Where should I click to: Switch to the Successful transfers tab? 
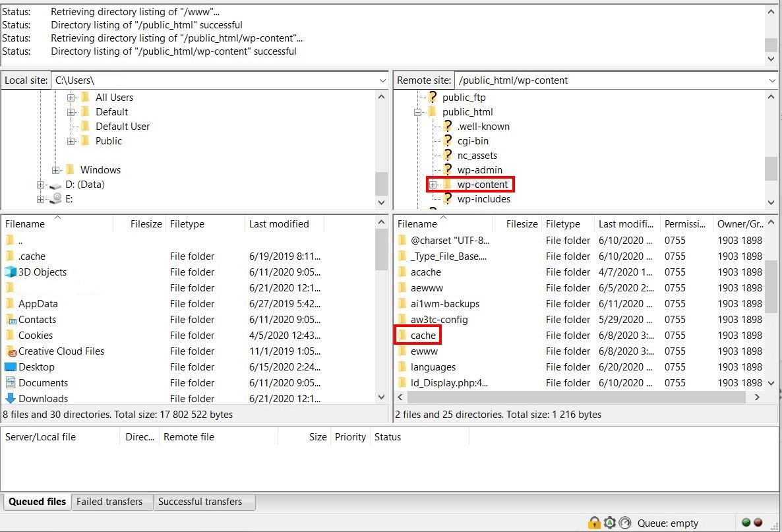(x=200, y=502)
